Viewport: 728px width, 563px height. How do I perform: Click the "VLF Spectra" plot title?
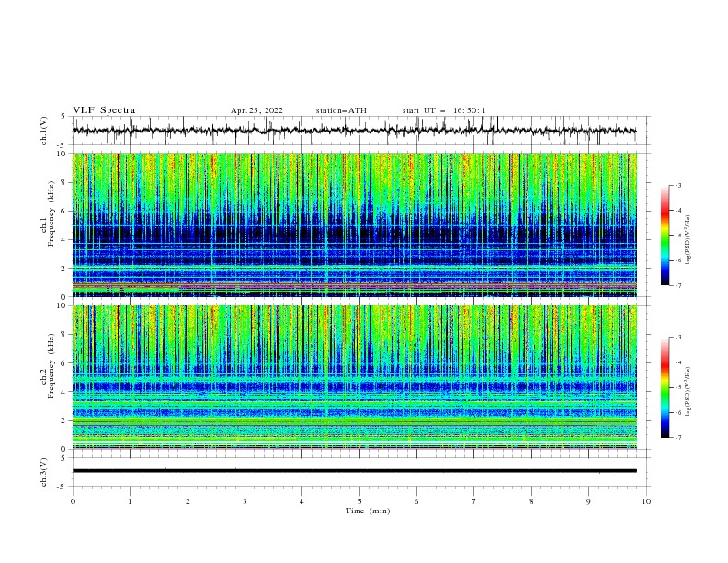coord(104,110)
